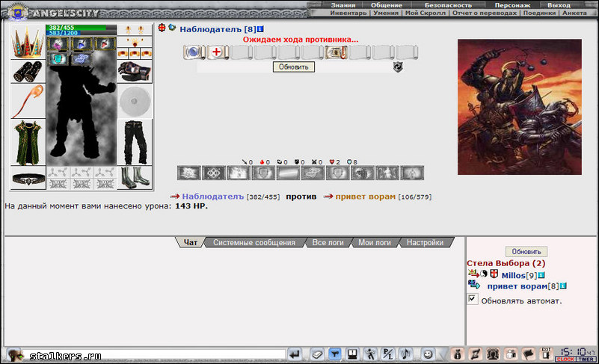The height and width of the screenshot is (364, 599).
Task: Open привет ворам link in player list
Action: [x=517, y=286]
